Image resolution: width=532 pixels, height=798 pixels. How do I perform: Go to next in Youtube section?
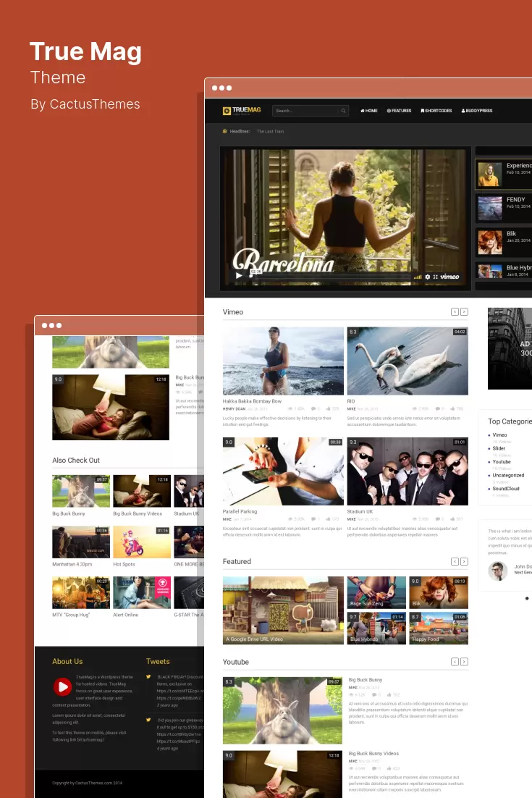point(465,662)
